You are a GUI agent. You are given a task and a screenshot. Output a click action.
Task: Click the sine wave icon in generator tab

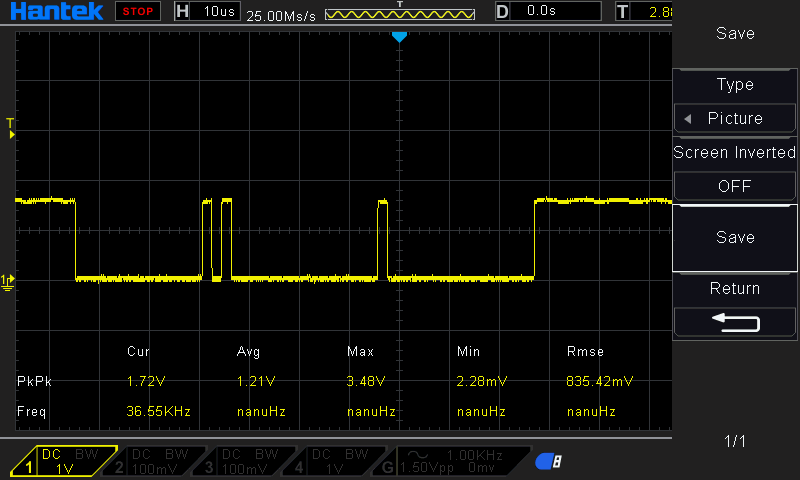coord(418,455)
